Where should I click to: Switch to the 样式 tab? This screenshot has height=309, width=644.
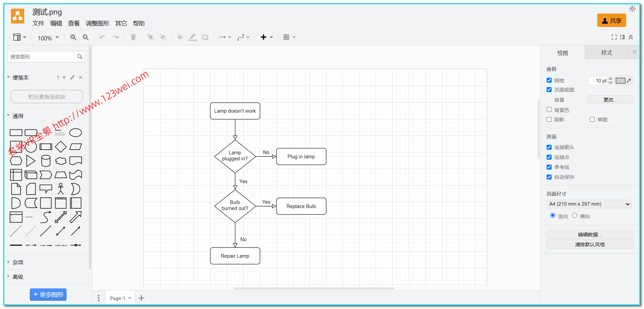(x=606, y=53)
